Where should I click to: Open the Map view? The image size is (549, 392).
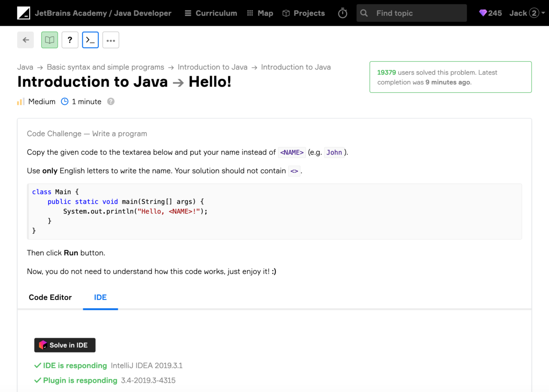pos(260,13)
